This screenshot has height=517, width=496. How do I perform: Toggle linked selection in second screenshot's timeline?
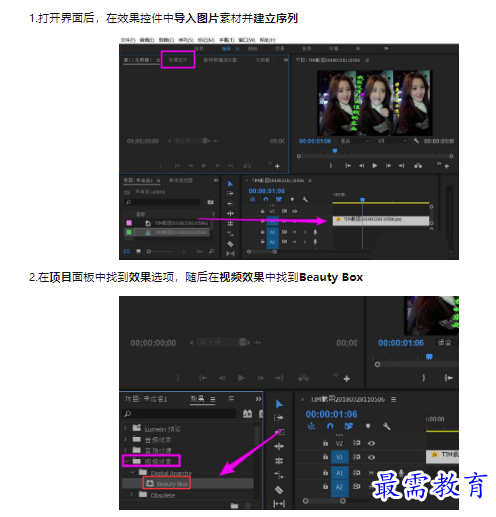pyautogui.click(x=349, y=426)
